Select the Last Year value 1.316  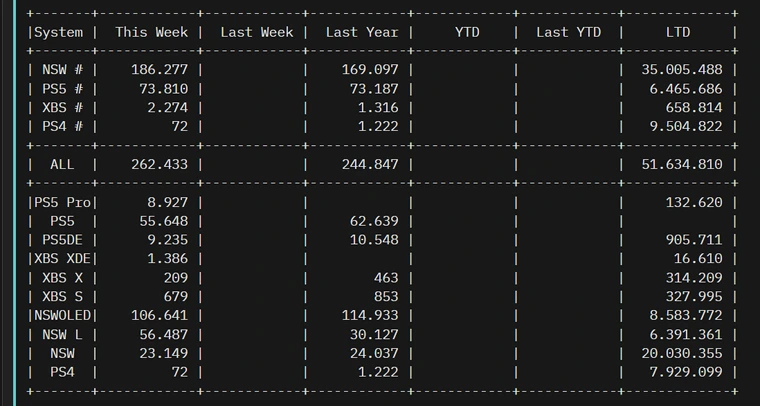click(x=378, y=108)
